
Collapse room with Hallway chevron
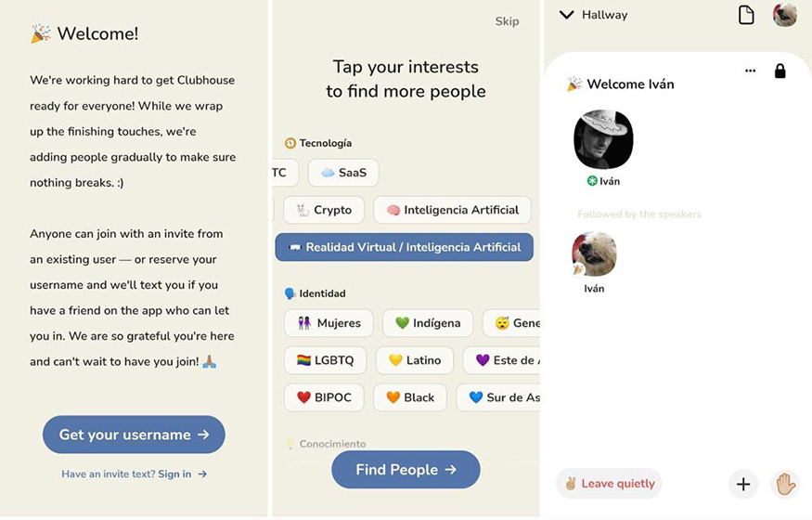[566, 15]
